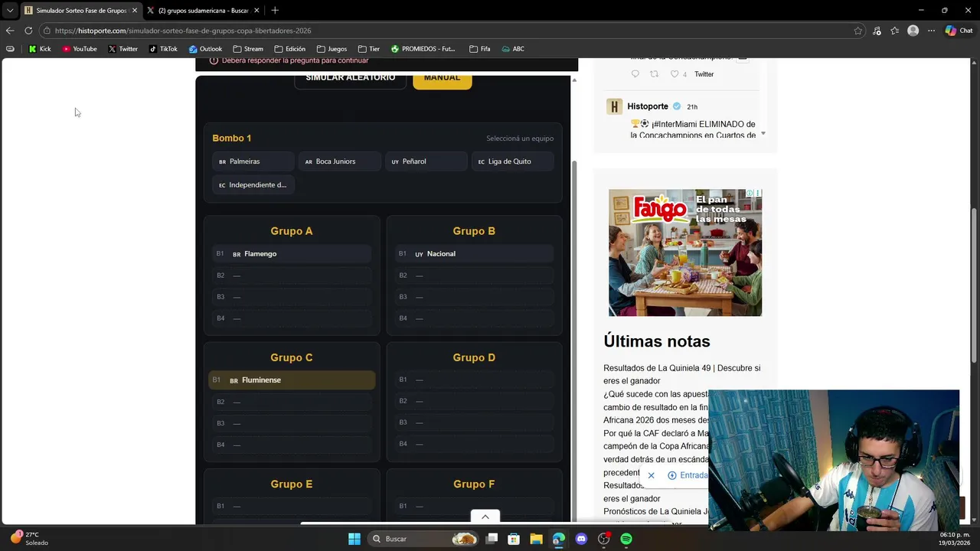Open TikTok bookmark
This screenshot has height=551, width=980.
[x=163, y=49]
